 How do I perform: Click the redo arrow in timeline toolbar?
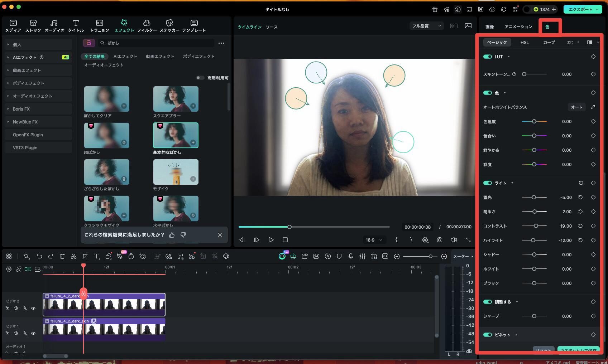point(51,256)
